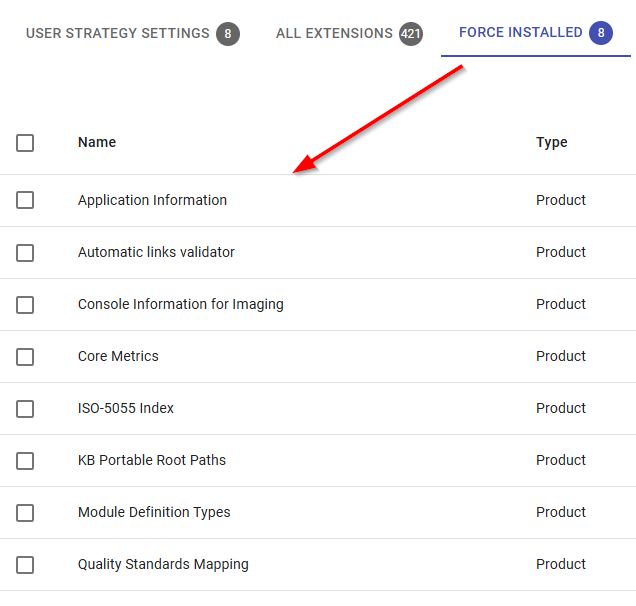Screen dimensions: 636x606
Task: Open the All Extensions tab
Action: 349,33
